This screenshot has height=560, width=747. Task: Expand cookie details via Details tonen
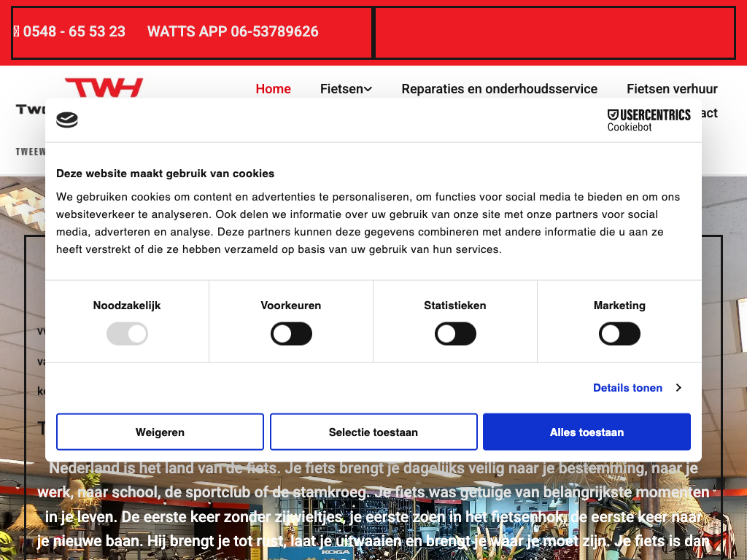627,388
